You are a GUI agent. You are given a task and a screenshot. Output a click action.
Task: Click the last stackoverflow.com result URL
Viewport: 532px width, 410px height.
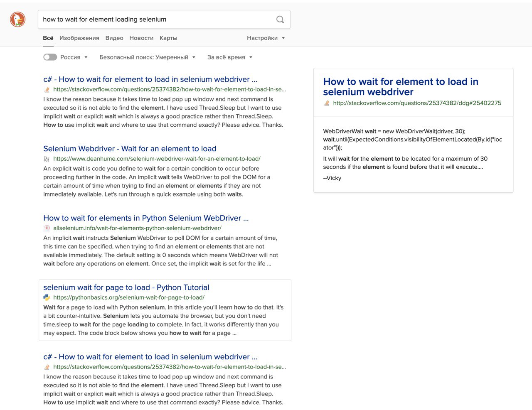170,367
